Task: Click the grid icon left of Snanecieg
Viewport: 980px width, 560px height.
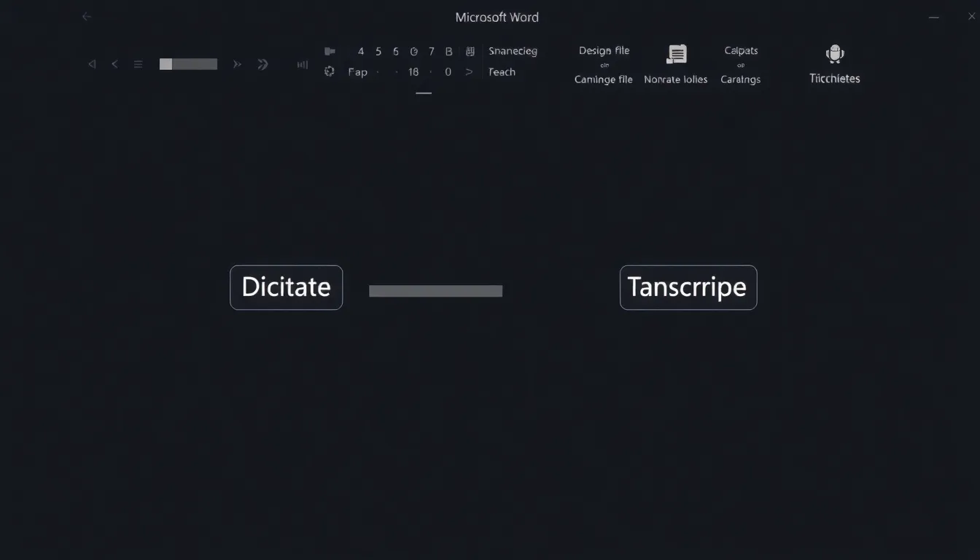Action: (470, 51)
